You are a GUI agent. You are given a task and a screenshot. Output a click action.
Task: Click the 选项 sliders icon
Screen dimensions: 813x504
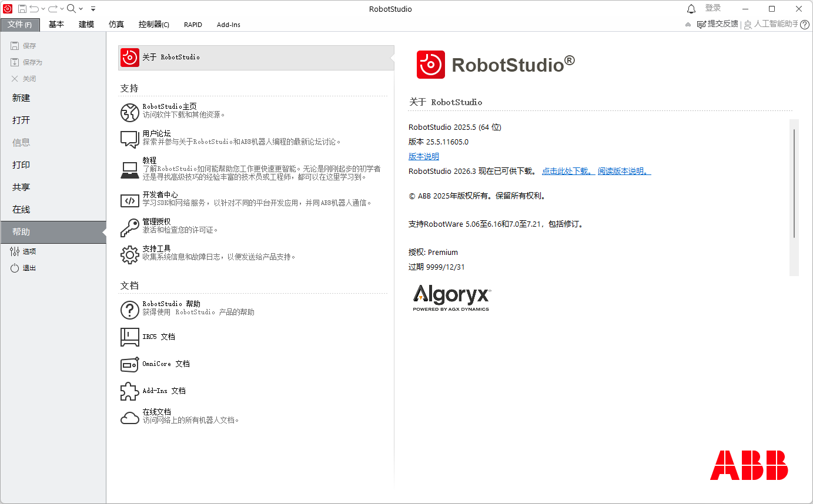pos(15,251)
